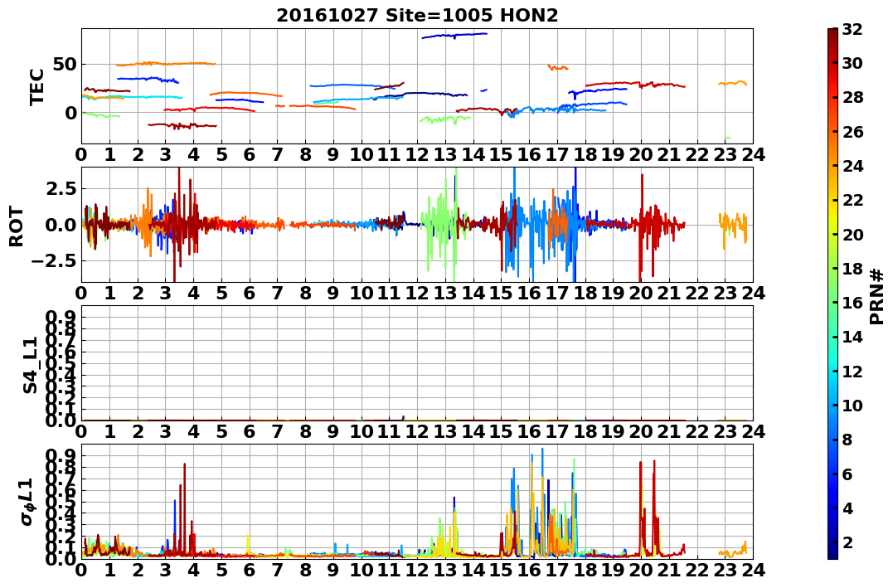
Task: Click the TEC y-axis label
Action: (37, 86)
